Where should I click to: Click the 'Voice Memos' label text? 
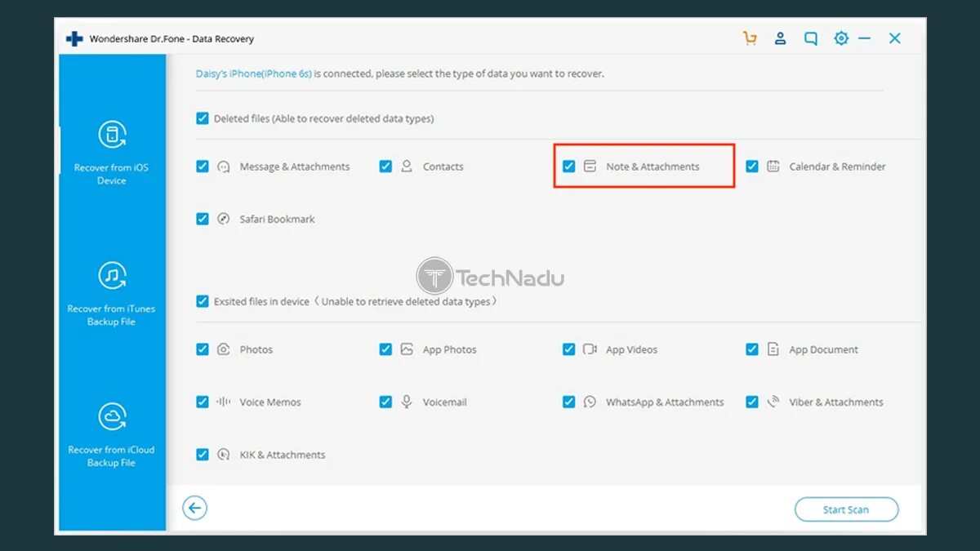click(270, 402)
